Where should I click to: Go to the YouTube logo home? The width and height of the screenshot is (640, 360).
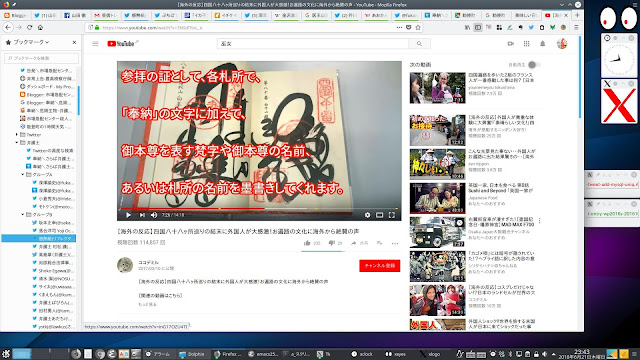click(121, 44)
